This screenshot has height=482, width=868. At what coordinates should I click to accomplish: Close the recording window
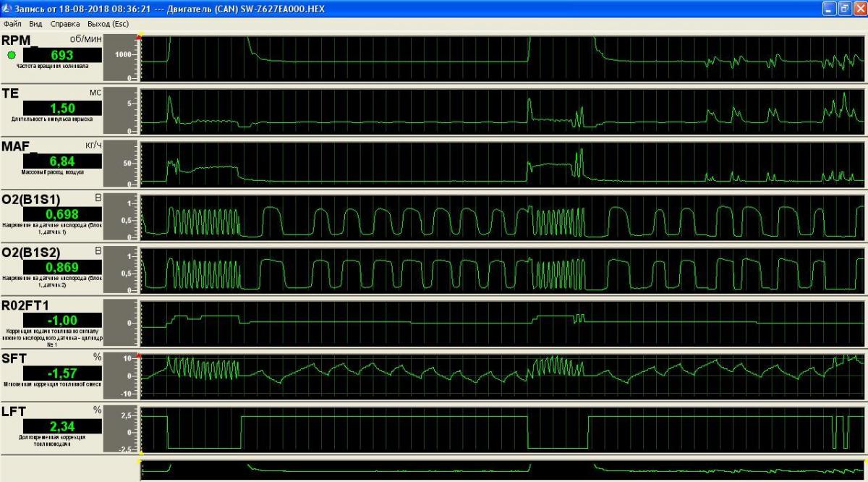[x=859, y=8]
